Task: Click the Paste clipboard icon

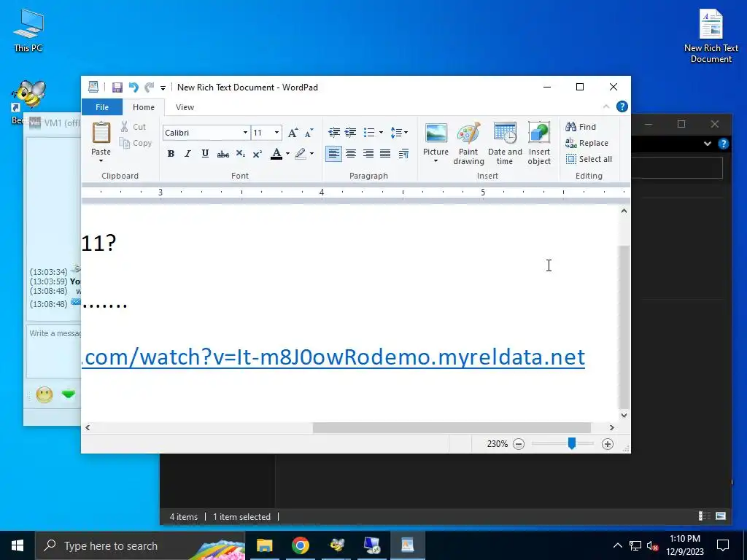Action: click(x=101, y=133)
